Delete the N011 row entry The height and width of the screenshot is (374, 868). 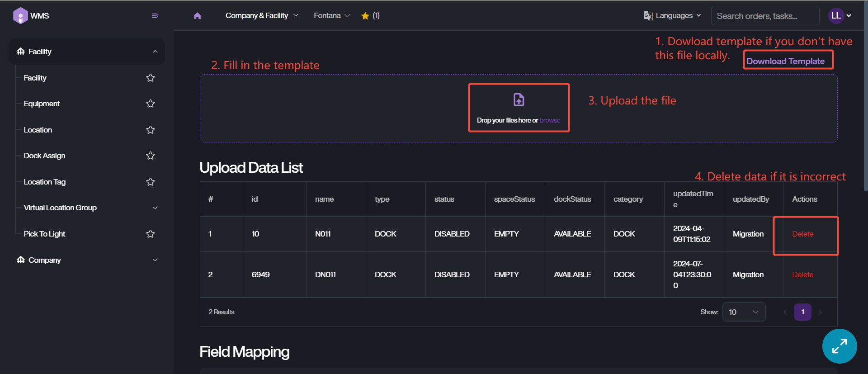pos(802,234)
